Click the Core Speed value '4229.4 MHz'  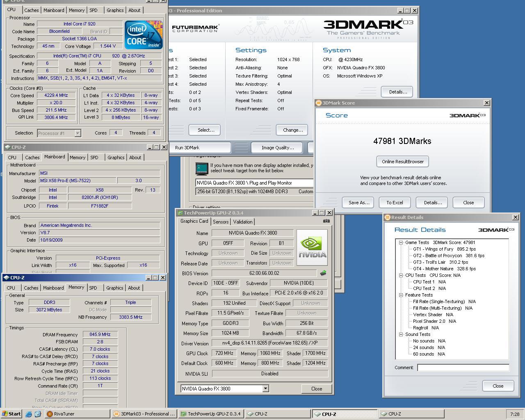point(56,95)
